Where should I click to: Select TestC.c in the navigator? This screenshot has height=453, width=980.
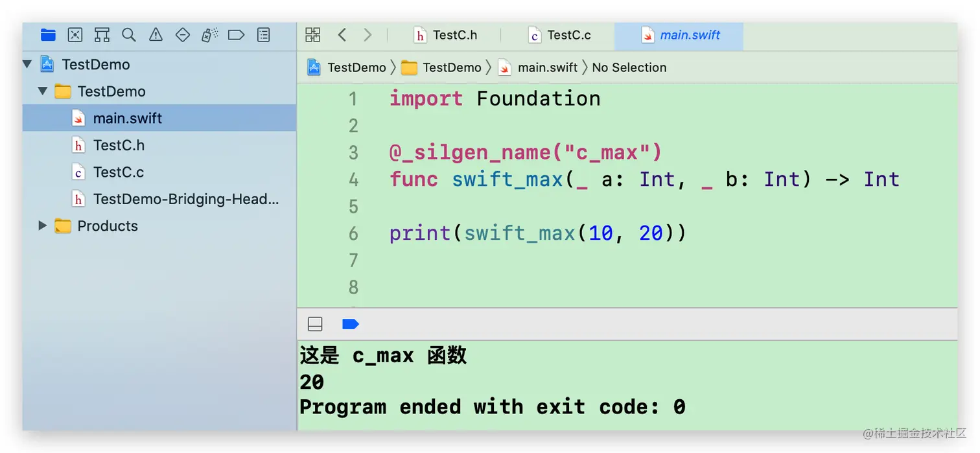pos(159,172)
